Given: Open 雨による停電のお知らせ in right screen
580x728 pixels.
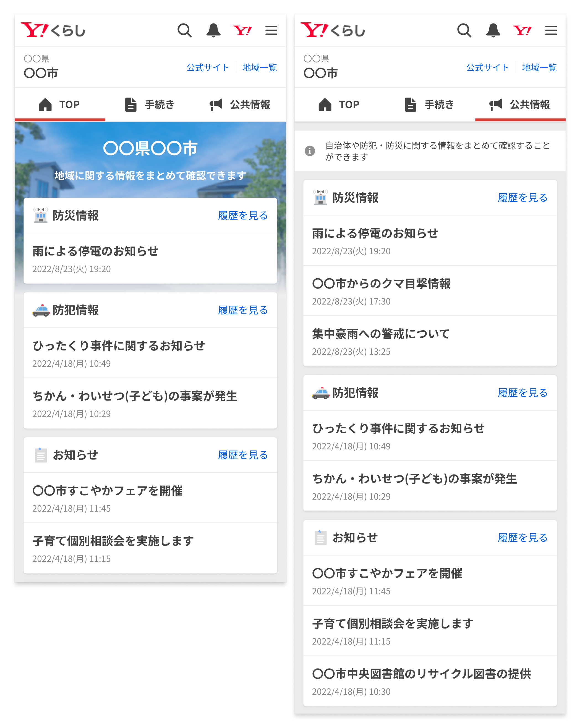Looking at the screenshot, I should click(430, 240).
